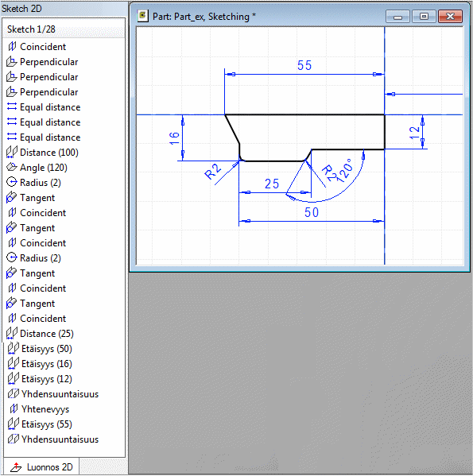Screen dimensions: 473x476
Task: Select the last Yhdensuuntaisuus constraint in list
Action: (x=60, y=439)
